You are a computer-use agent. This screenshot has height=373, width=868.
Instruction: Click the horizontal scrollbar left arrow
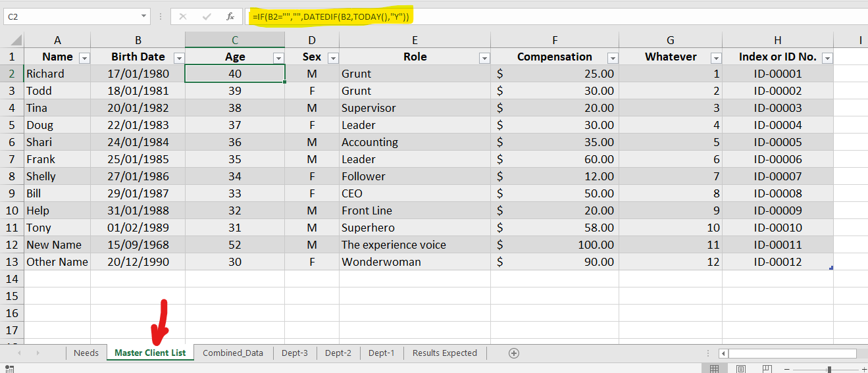[723, 353]
